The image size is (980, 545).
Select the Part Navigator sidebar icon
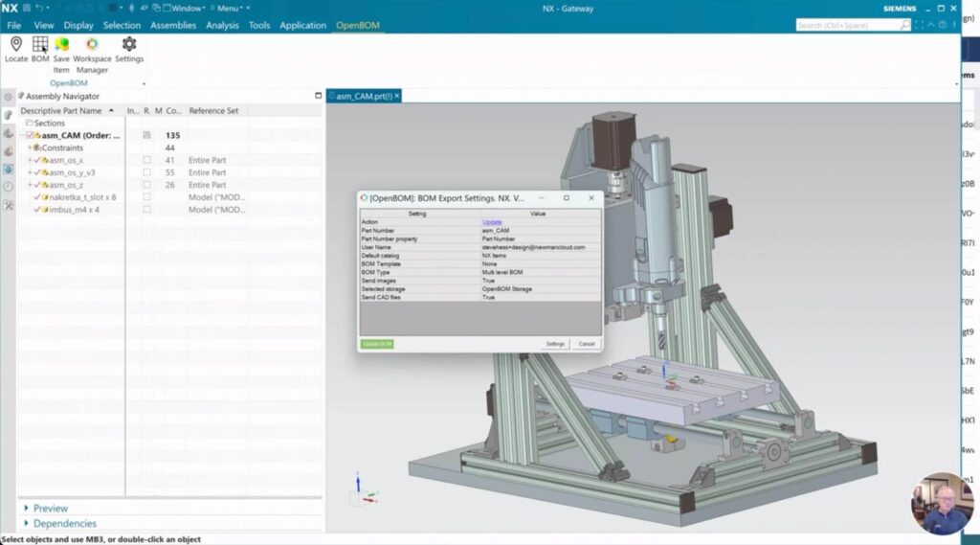8,133
